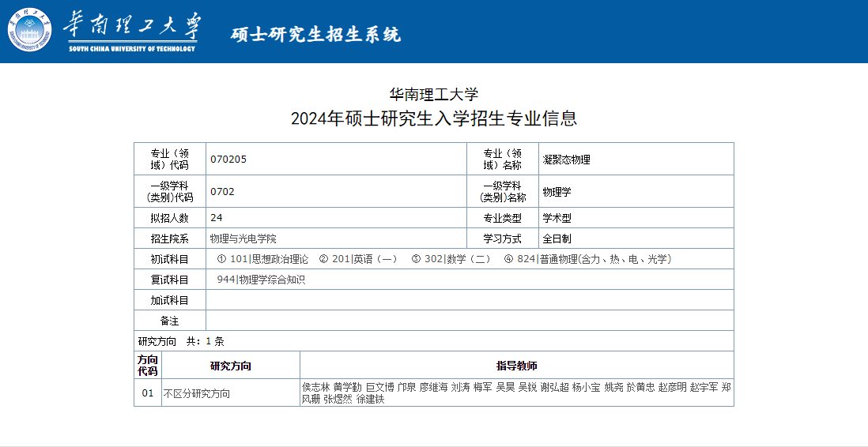Click advisor name 杨小宝
The height and width of the screenshot is (447, 868).
pos(587,387)
